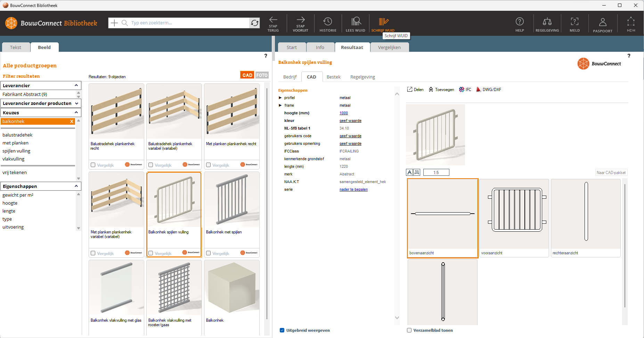The width and height of the screenshot is (644, 338).
Task: Click the hoogte value 1000 link
Action: 343,113
